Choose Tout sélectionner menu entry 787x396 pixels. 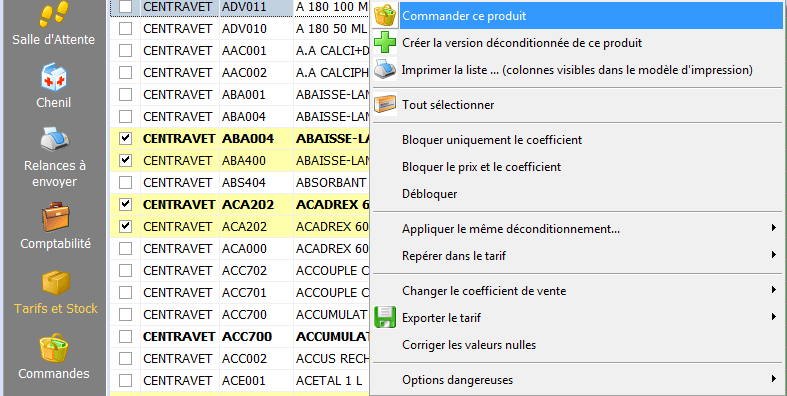pos(448,105)
